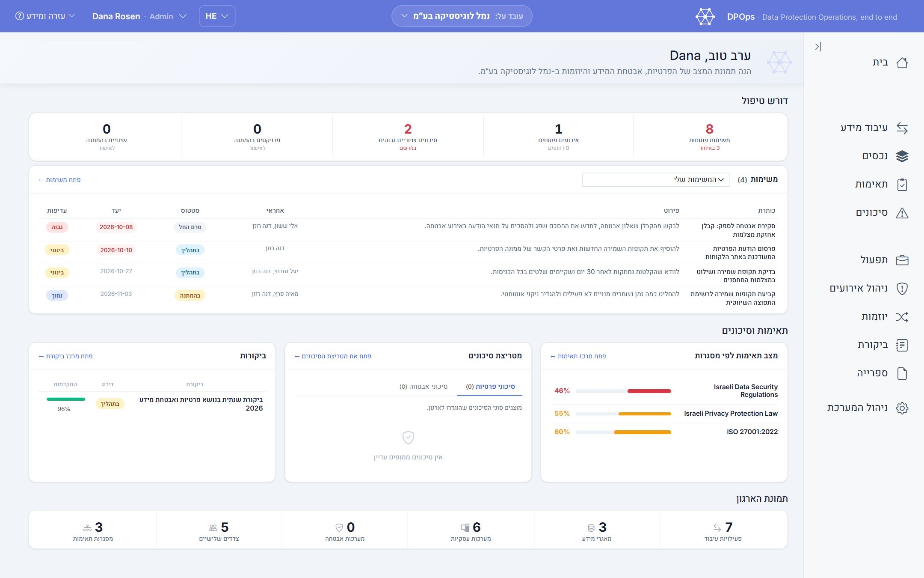This screenshot has width=924, height=578.
Task: Open Initiatives (יוזמות) shuffle icon
Action: (x=902, y=317)
